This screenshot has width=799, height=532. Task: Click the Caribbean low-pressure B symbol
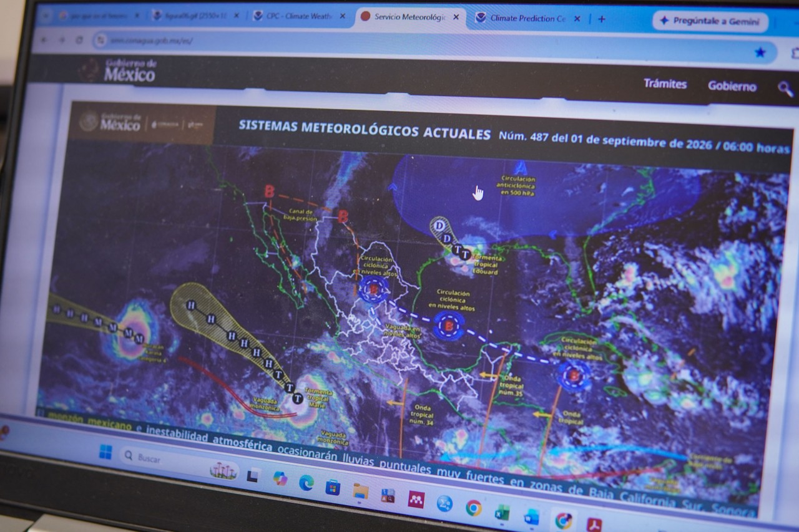(x=574, y=375)
